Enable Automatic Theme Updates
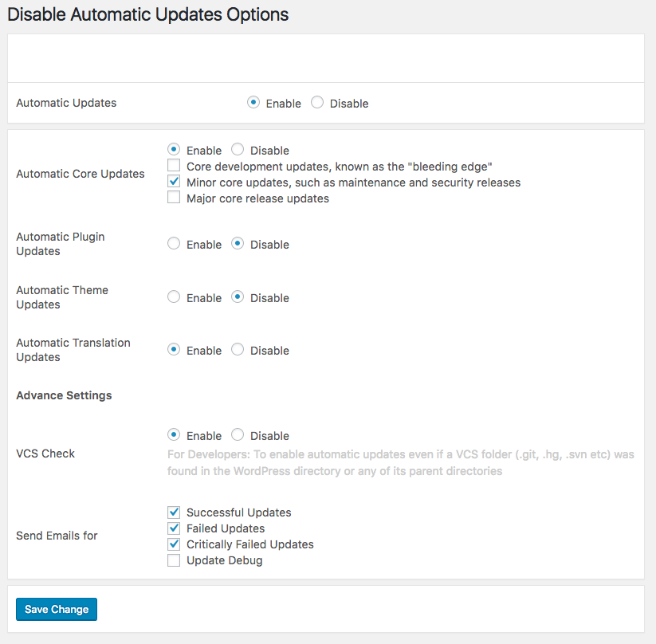Viewport: 656px width, 644px height. (174, 297)
